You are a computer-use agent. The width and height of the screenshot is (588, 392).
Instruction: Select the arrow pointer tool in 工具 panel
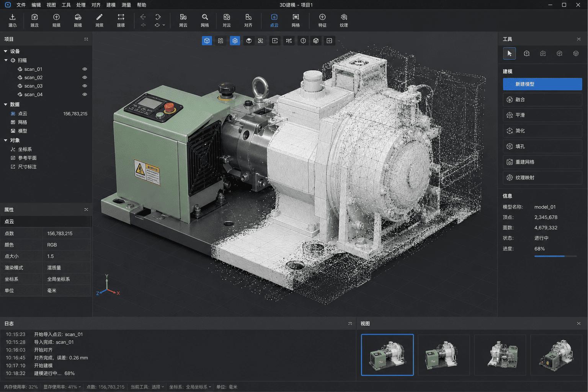(510, 54)
